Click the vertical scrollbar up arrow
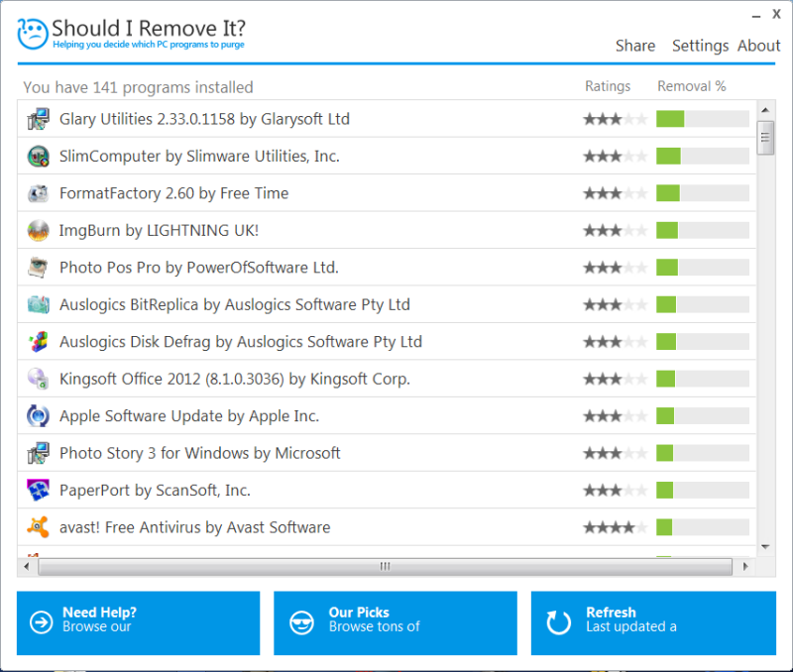The image size is (793, 672). click(765, 110)
